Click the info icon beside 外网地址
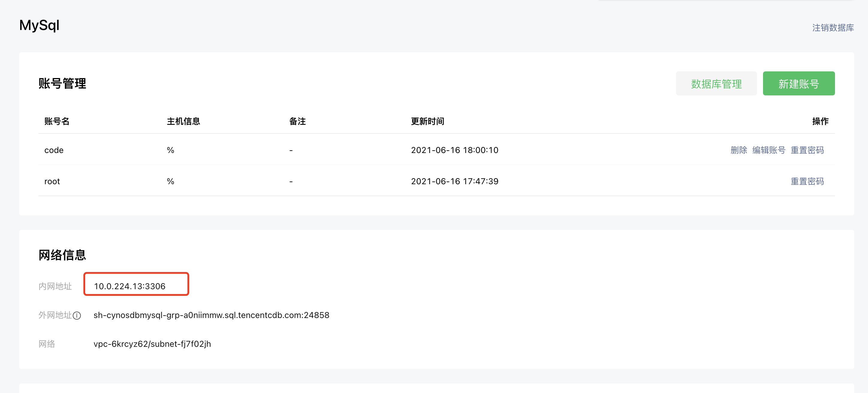This screenshot has width=868, height=393. point(77,316)
